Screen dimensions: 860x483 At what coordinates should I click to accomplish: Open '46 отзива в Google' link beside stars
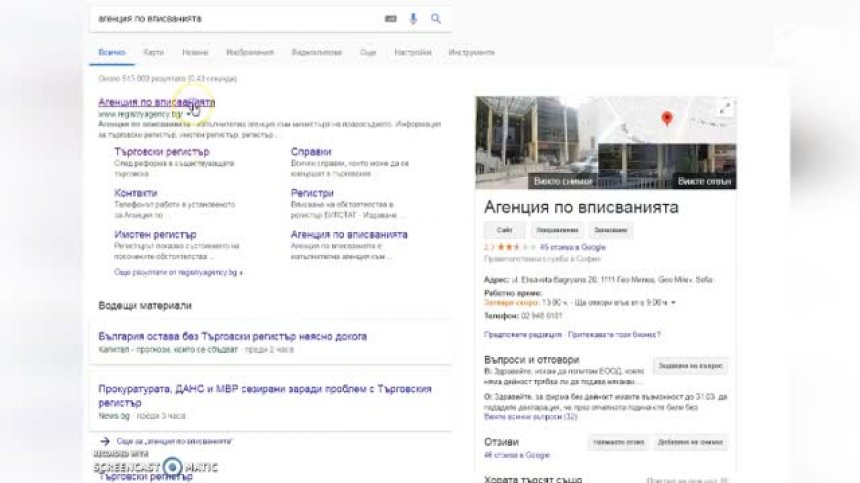tap(573, 247)
